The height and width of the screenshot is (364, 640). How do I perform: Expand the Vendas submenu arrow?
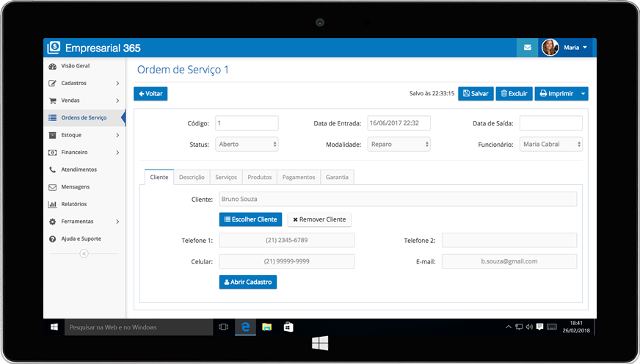pyautogui.click(x=117, y=101)
